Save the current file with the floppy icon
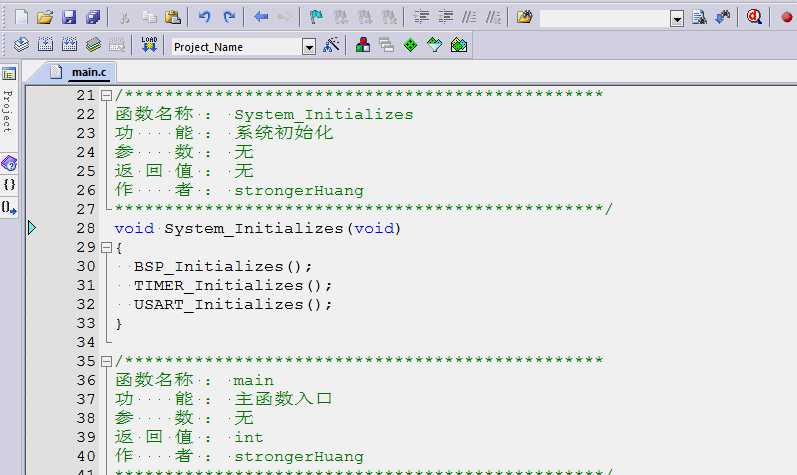This screenshot has height=475, width=797. pyautogui.click(x=69, y=17)
